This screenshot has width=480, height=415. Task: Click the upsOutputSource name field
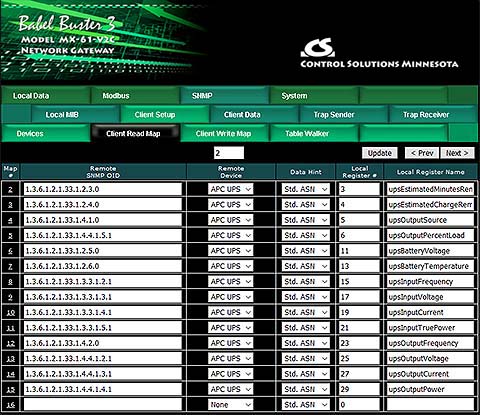pyautogui.click(x=430, y=220)
